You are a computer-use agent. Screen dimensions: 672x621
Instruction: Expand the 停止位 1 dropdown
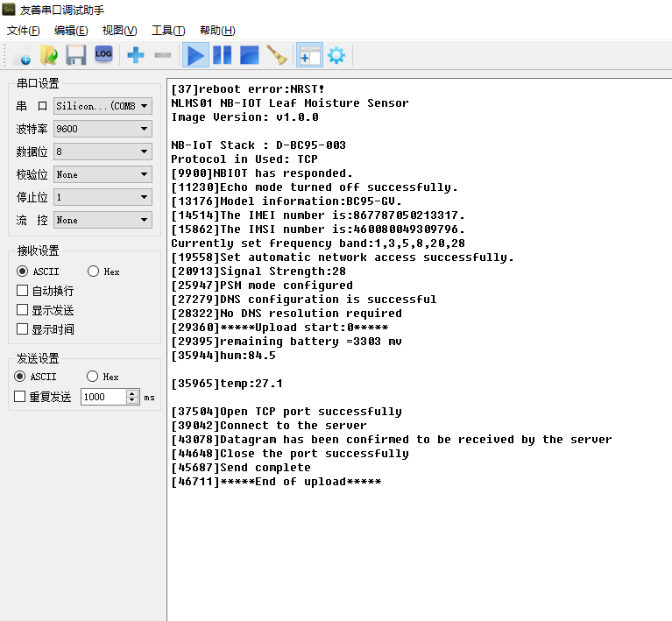(103, 197)
